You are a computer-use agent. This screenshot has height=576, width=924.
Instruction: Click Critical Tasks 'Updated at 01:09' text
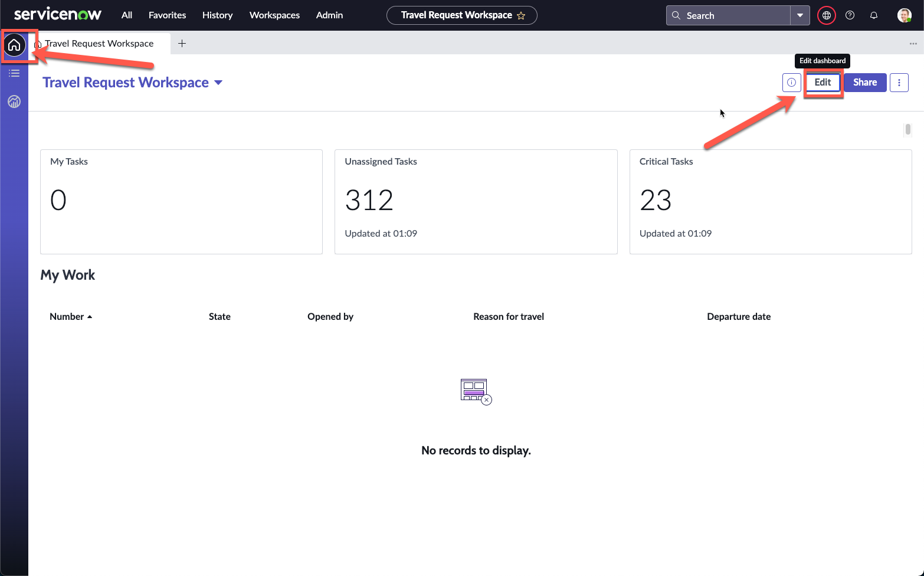coord(676,234)
